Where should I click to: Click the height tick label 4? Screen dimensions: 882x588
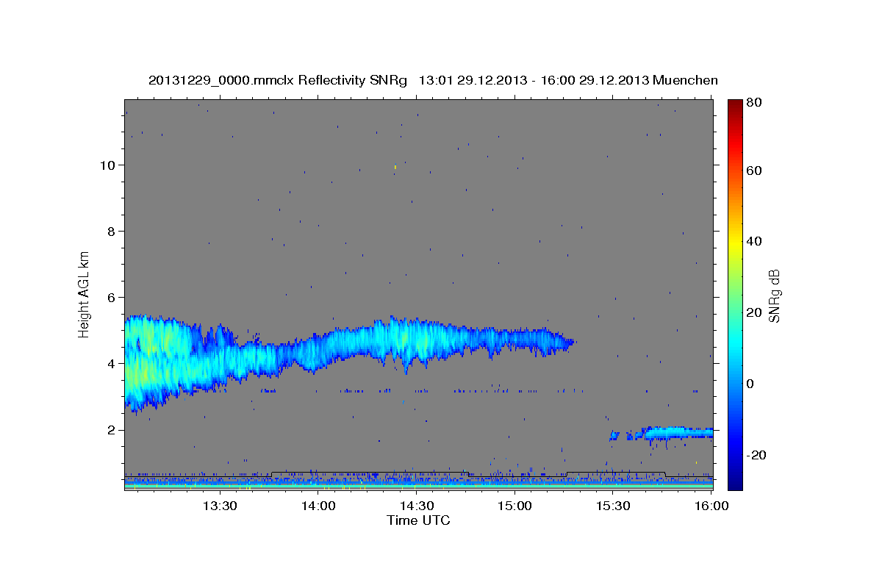[x=110, y=363]
